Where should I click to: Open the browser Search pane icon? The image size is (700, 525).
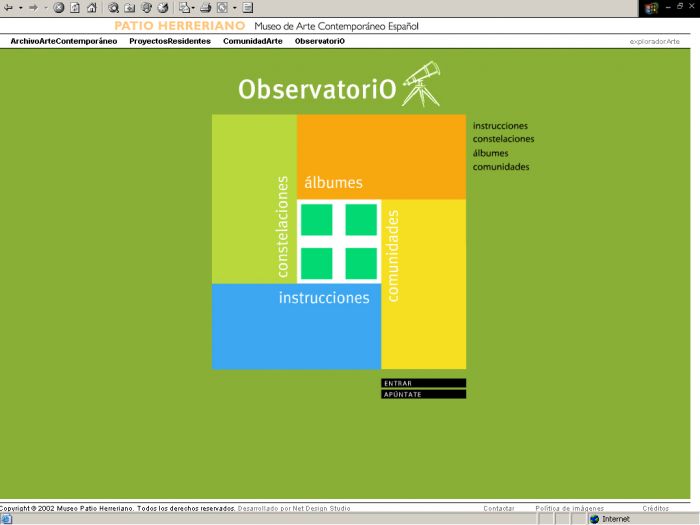coord(113,8)
